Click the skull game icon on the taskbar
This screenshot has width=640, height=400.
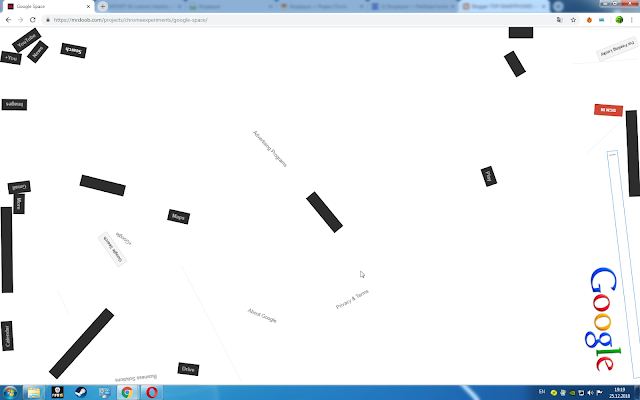(x=57, y=393)
